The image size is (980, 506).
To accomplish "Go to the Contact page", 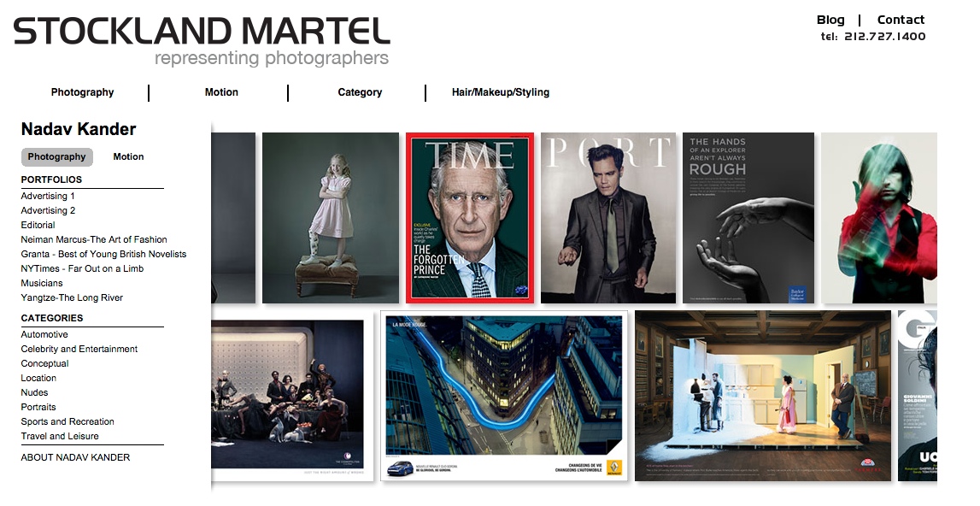I will click(x=901, y=20).
